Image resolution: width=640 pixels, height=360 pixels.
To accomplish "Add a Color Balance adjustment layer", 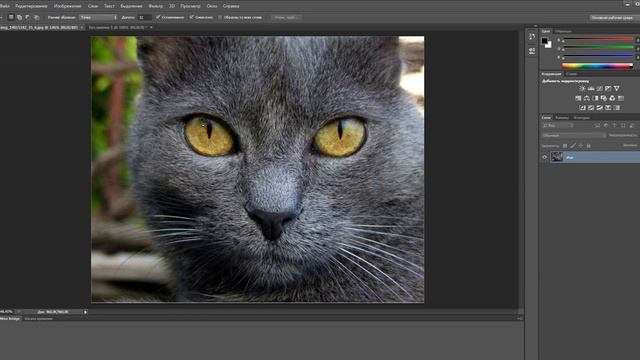I will (x=586, y=98).
